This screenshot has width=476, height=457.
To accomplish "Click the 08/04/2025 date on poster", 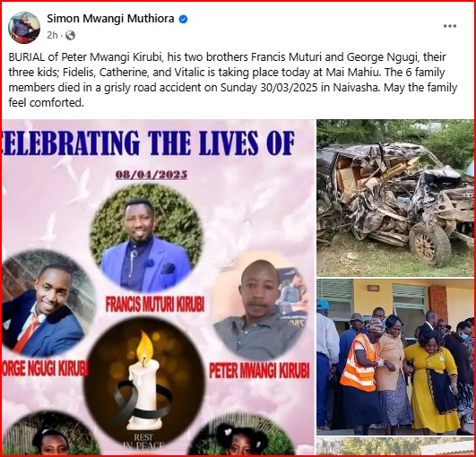I will [151, 175].
